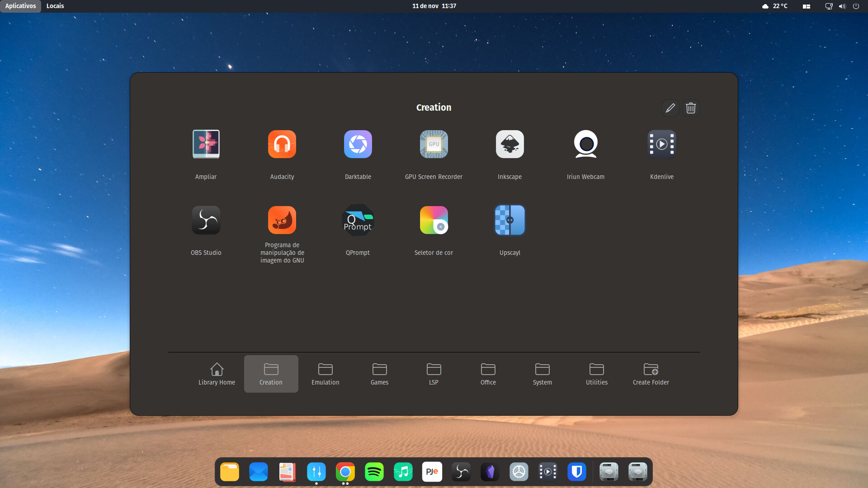Launch Iriun Webcam
868x488 pixels.
pyautogui.click(x=585, y=145)
